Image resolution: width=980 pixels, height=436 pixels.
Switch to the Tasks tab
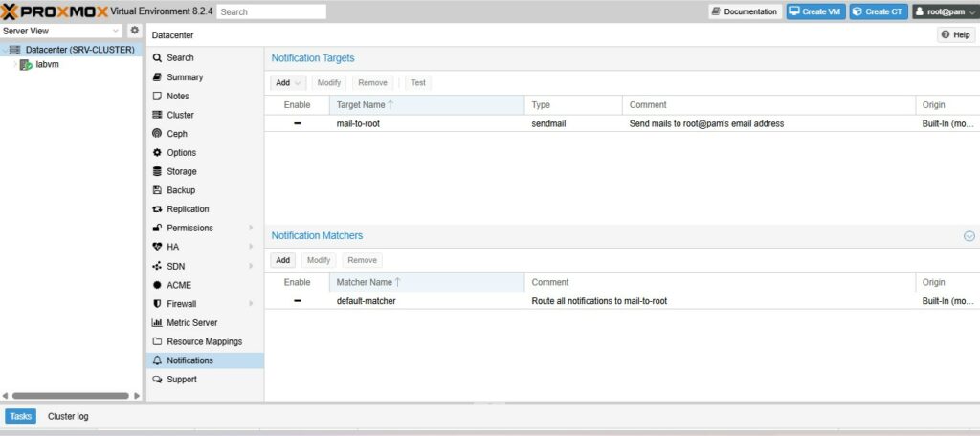coord(21,416)
